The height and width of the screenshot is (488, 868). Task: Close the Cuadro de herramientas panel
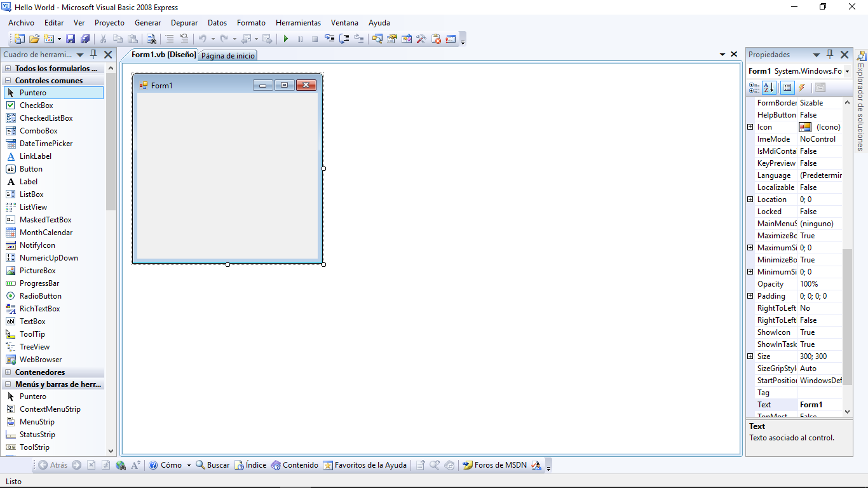click(108, 55)
